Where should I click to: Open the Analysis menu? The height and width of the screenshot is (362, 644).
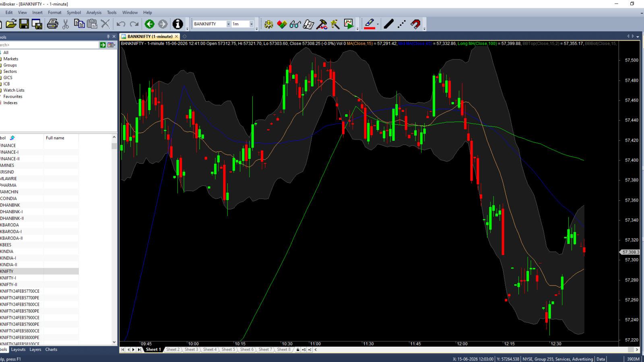click(94, 12)
